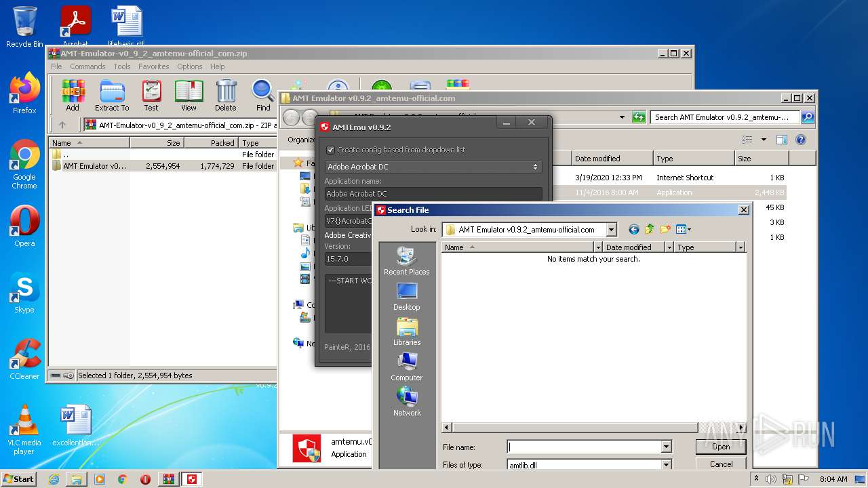Select AMT Emulator folder row in WinRAR
Image resolution: width=868 pixels, height=488 pixels.
pyautogui.click(x=163, y=166)
